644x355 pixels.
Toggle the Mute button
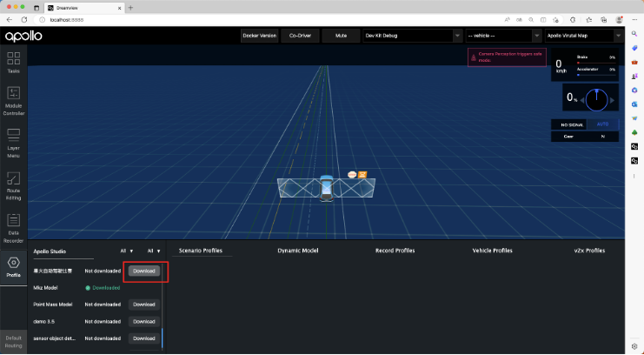[341, 36]
